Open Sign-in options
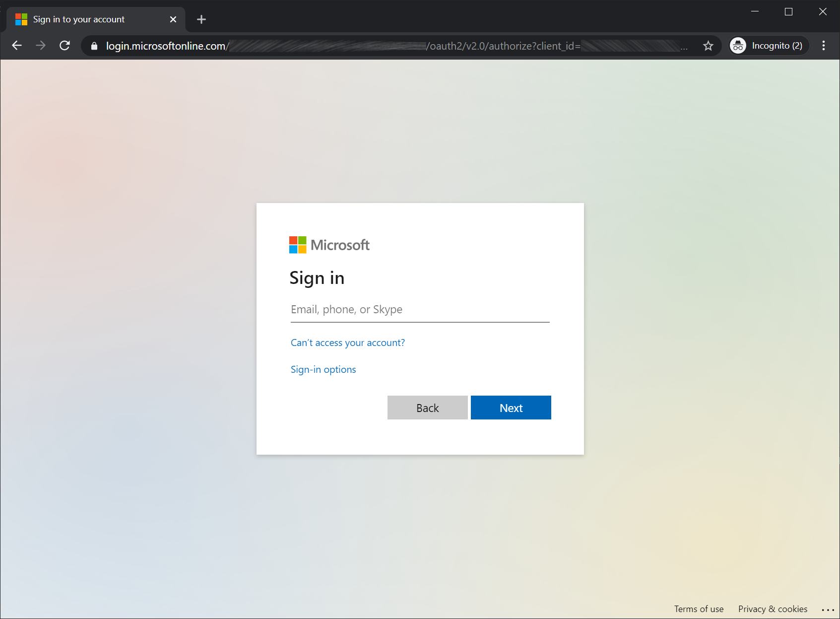 323,369
